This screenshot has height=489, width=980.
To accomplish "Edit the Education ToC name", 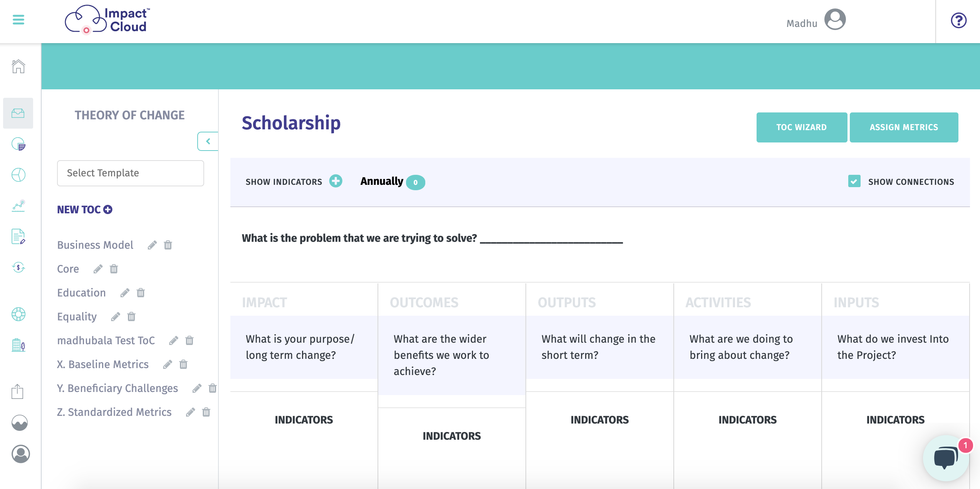I will [124, 293].
